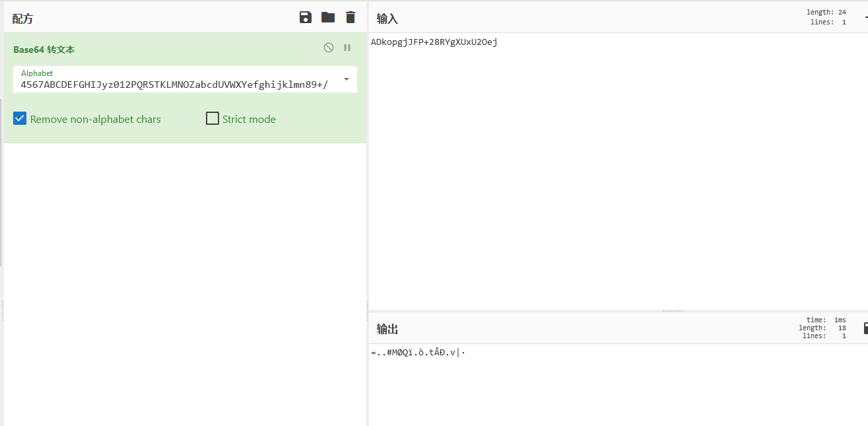
Task: Click the clear recipe trash icon
Action: (351, 17)
